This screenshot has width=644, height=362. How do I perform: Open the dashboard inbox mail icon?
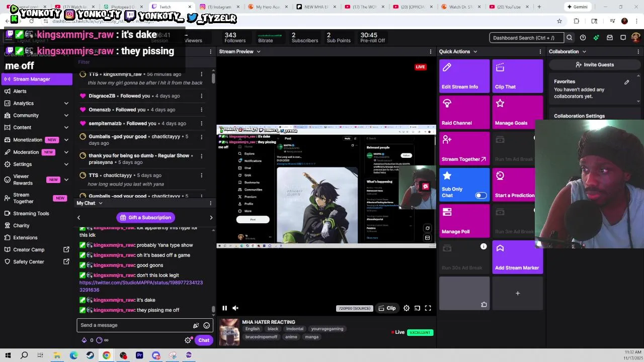609,38
